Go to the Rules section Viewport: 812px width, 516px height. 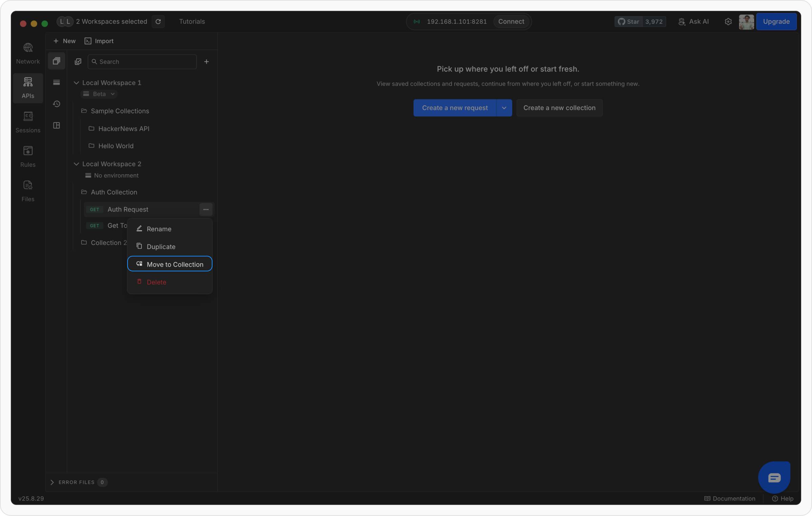point(28,156)
